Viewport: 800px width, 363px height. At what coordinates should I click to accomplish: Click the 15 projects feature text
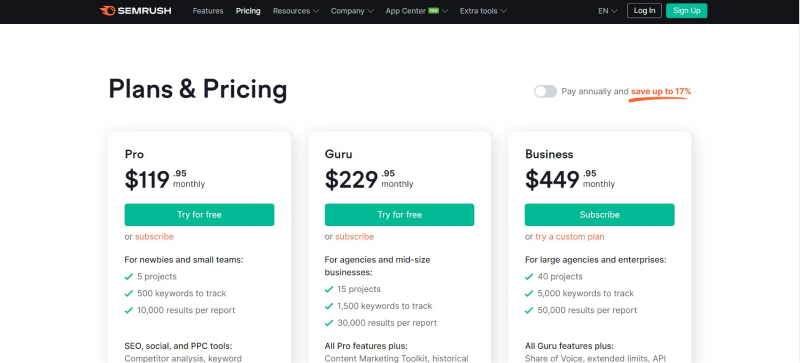359,289
